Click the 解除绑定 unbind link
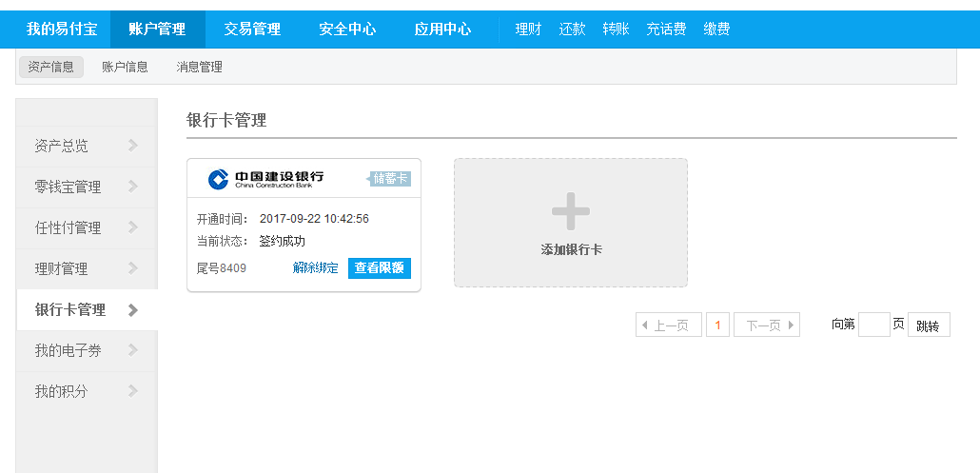Image resolution: width=980 pixels, height=473 pixels. coord(315,268)
